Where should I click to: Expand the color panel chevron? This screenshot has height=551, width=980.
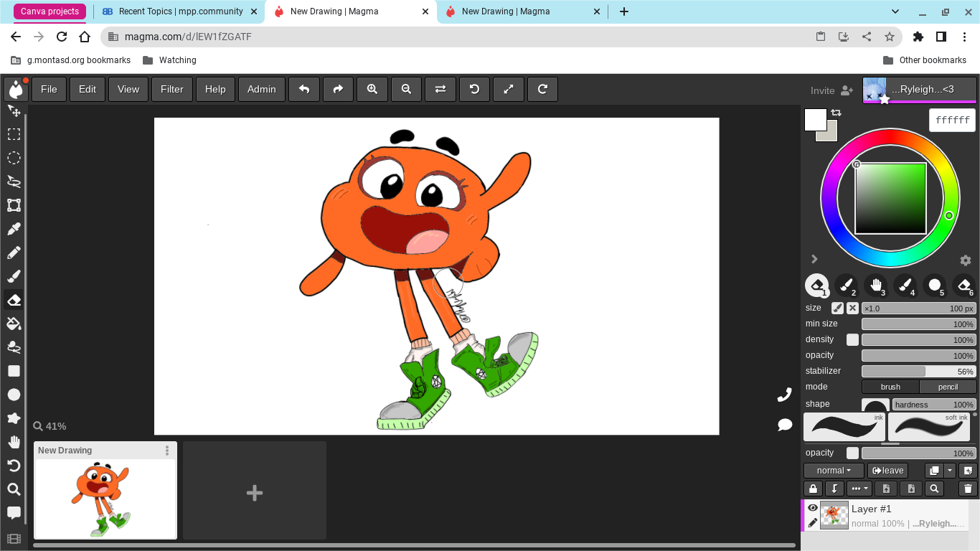[x=814, y=259]
